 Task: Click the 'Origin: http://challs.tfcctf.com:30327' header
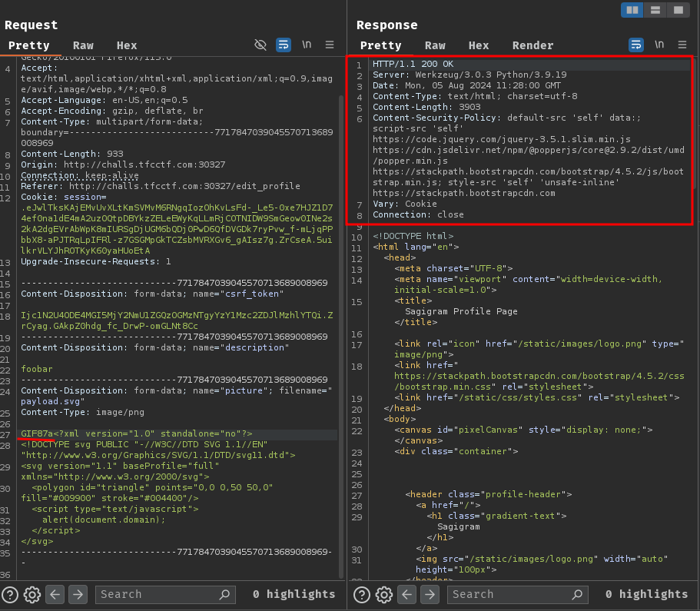click(123, 164)
